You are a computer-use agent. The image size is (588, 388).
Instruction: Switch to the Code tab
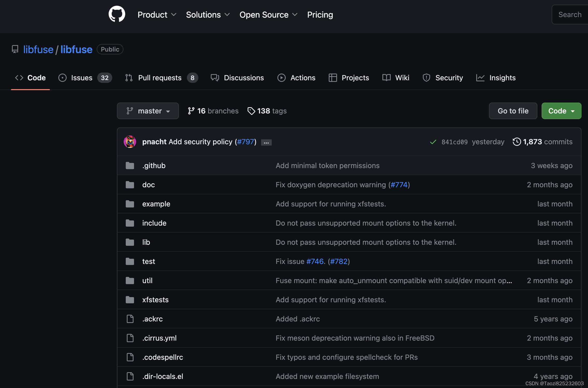[x=30, y=78]
